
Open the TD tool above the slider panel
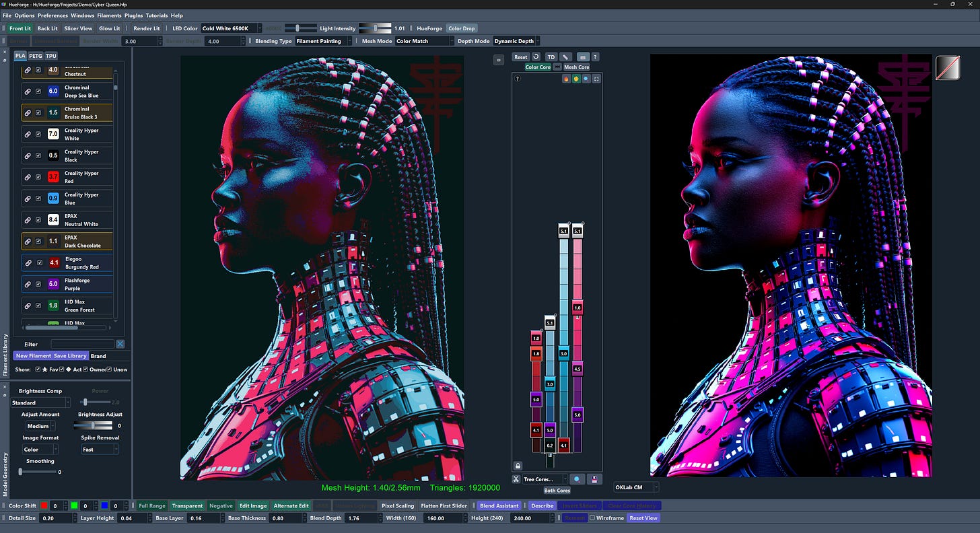tap(551, 57)
